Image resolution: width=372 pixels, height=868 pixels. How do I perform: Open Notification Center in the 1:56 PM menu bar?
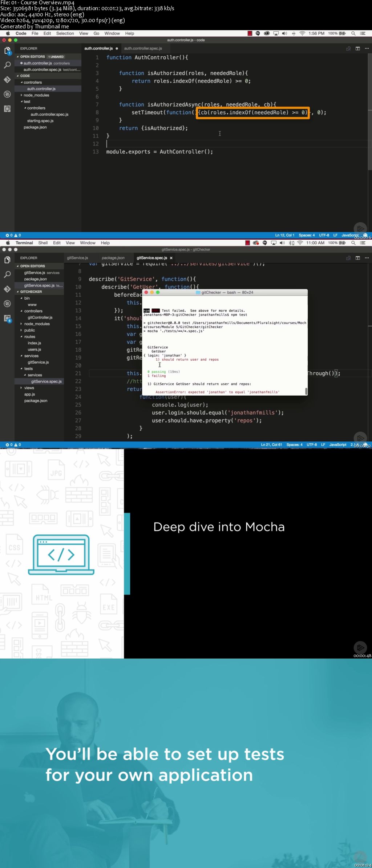point(363,33)
